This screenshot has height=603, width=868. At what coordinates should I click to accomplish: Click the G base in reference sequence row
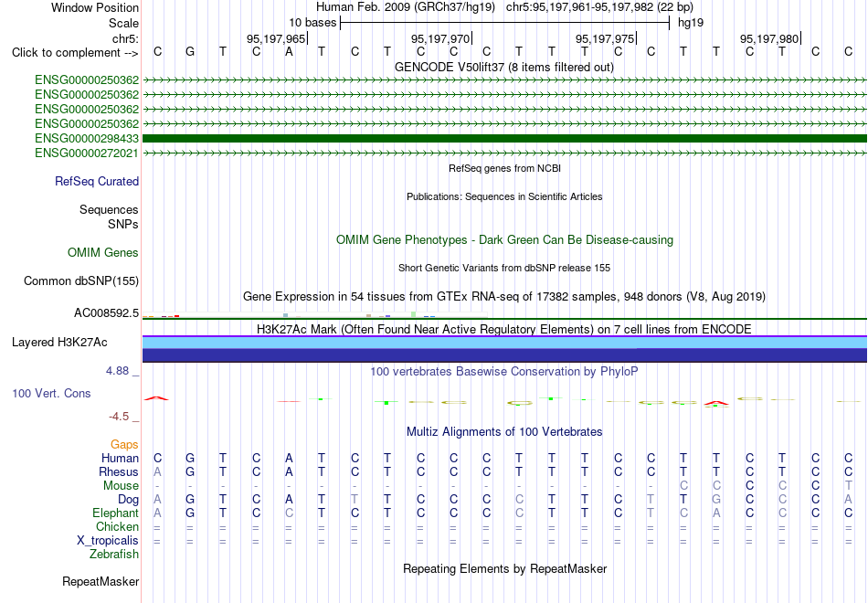coord(190,51)
